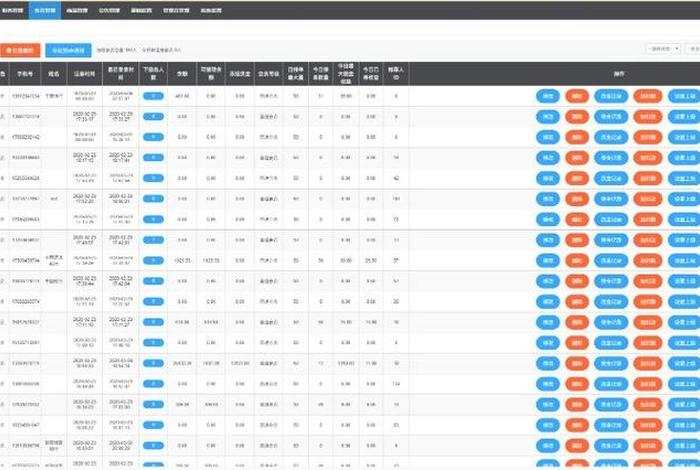Click the second orange action button in row two
This screenshot has width=700, height=470.
click(646, 116)
